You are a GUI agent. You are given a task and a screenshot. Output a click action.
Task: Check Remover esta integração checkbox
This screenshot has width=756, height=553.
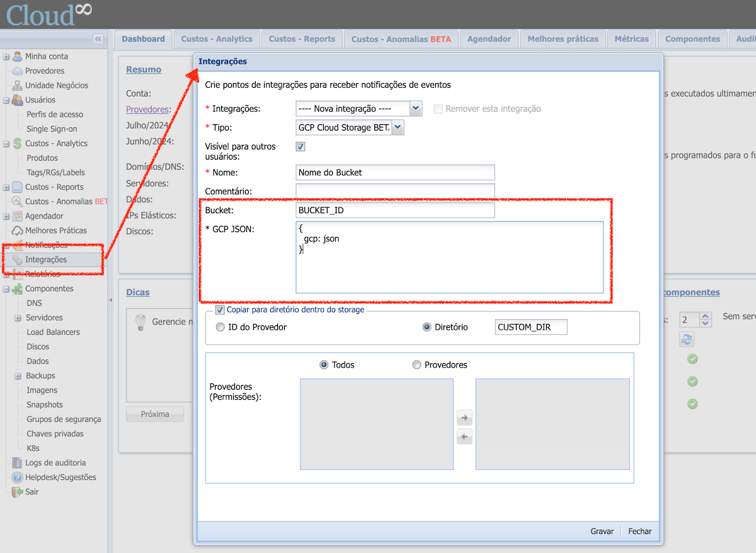[438, 108]
